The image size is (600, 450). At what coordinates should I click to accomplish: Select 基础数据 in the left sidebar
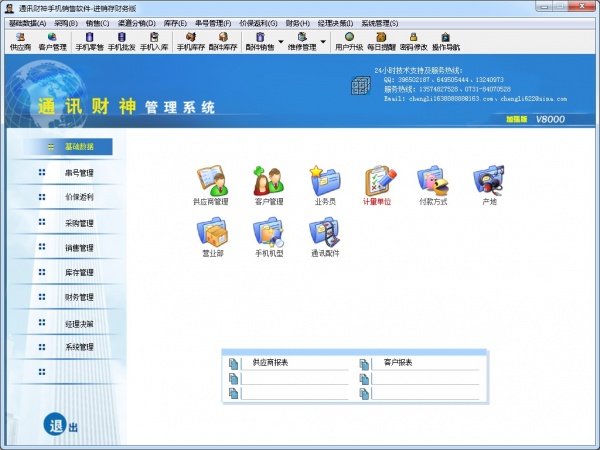(x=68, y=147)
